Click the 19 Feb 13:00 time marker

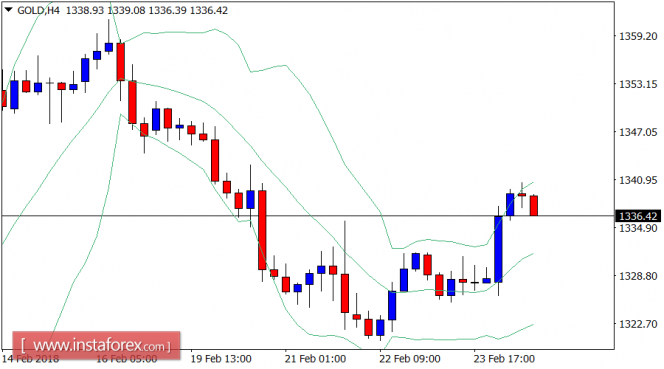(x=221, y=359)
